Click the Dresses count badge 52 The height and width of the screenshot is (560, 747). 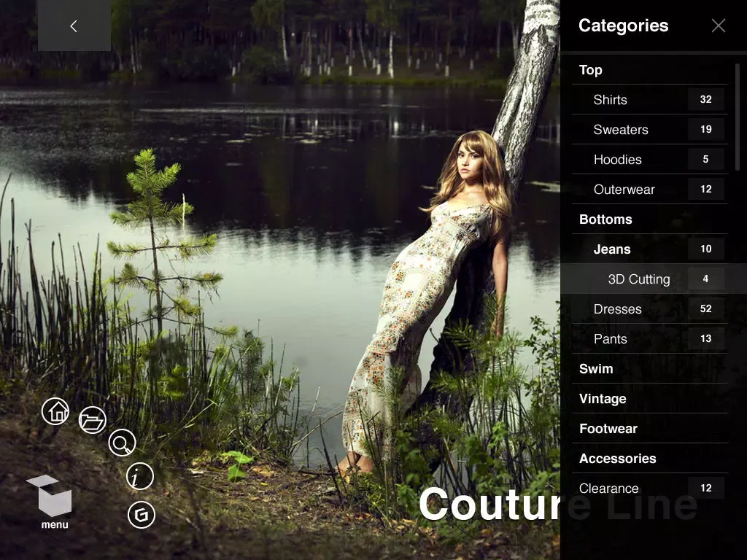tap(706, 309)
